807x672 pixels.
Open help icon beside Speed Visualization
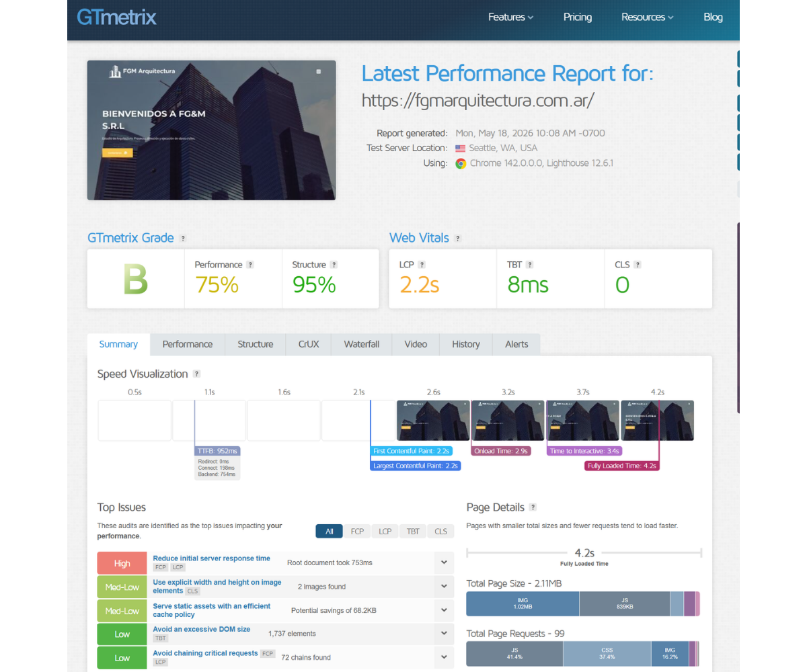(x=196, y=374)
